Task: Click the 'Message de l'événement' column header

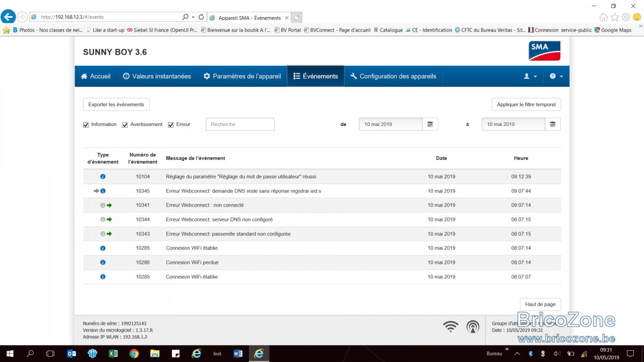Action: pos(195,158)
